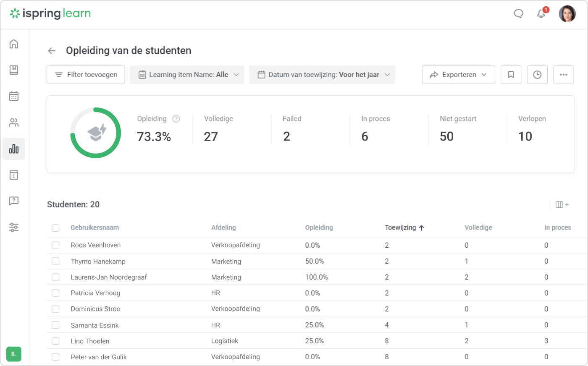
Task: Check the Samanta Essink row checkbox
Action: click(55, 325)
